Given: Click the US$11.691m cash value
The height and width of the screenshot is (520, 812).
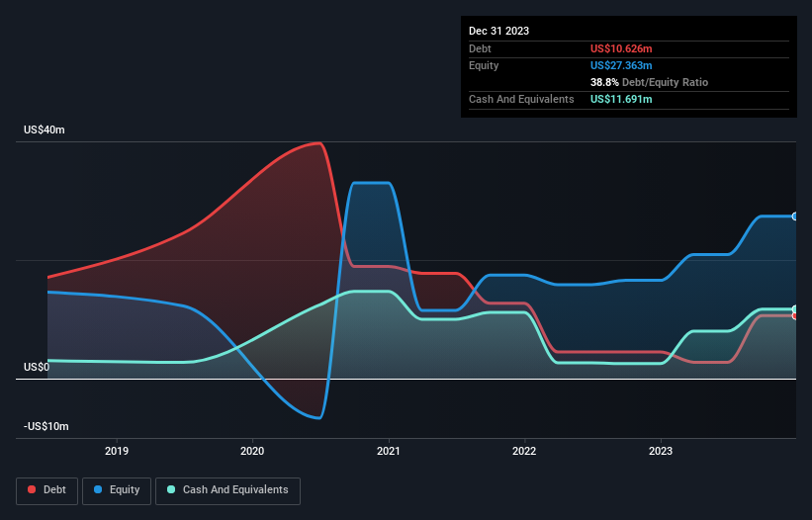Looking at the screenshot, I should click(x=621, y=99).
